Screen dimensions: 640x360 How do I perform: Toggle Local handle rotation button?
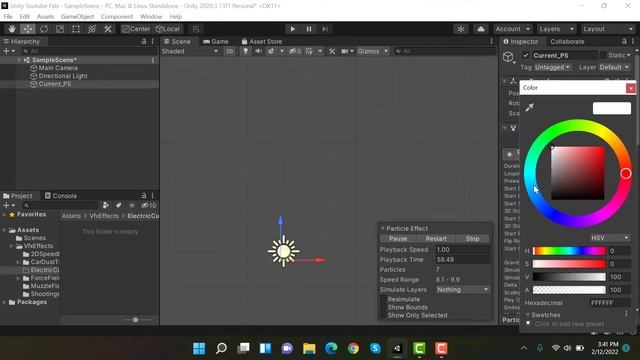pyautogui.click(x=168, y=29)
